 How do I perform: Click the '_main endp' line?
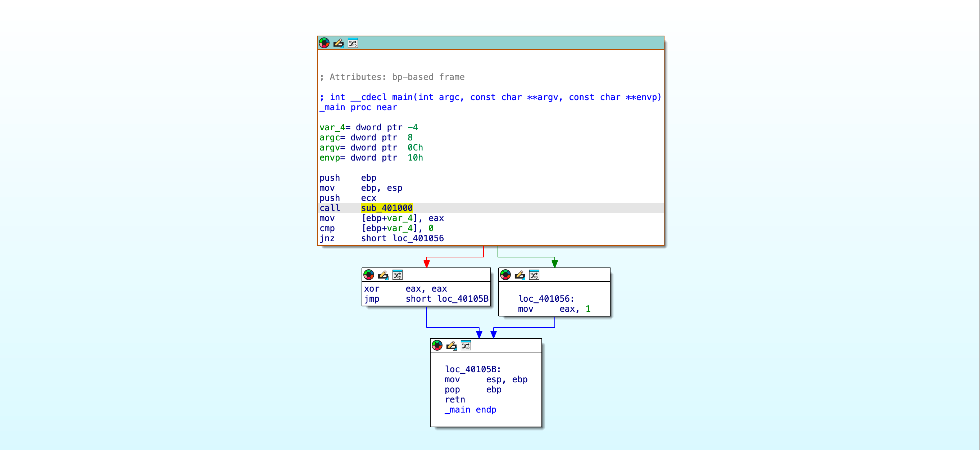tap(470, 410)
